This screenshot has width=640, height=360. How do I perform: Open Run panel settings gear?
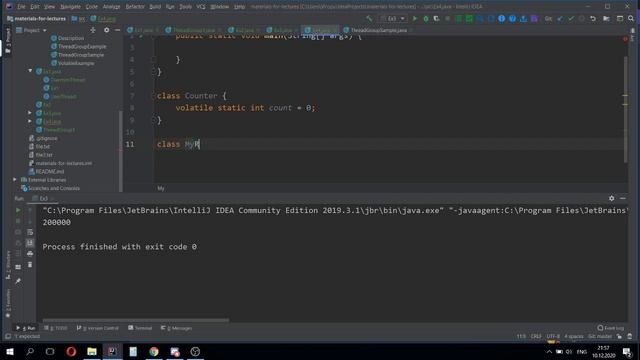coord(611,198)
